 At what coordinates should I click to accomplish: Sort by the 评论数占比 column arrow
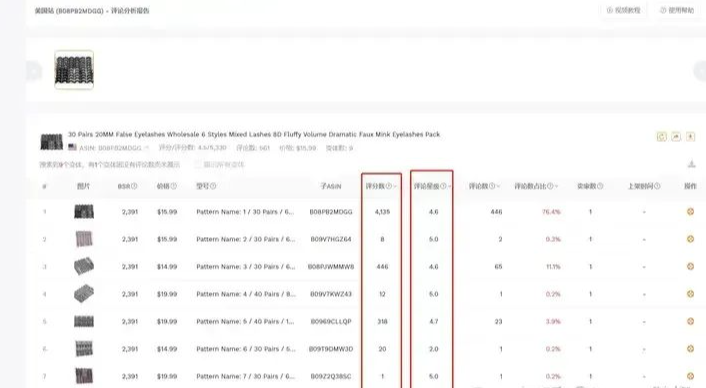[557, 186]
